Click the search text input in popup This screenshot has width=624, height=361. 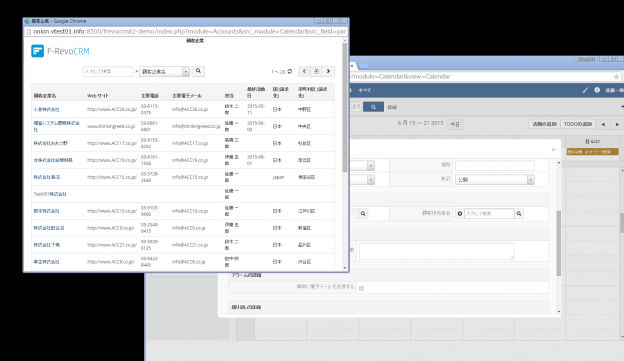pyautogui.click(x=107, y=71)
